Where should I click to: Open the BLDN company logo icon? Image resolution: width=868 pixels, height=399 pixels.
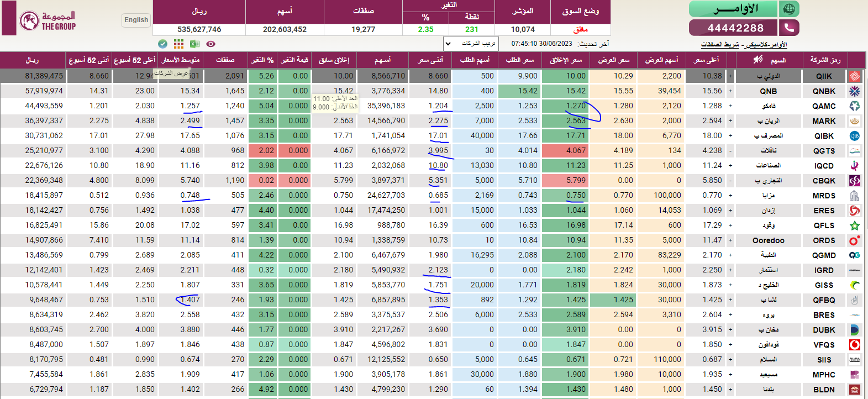tap(855, 390)
